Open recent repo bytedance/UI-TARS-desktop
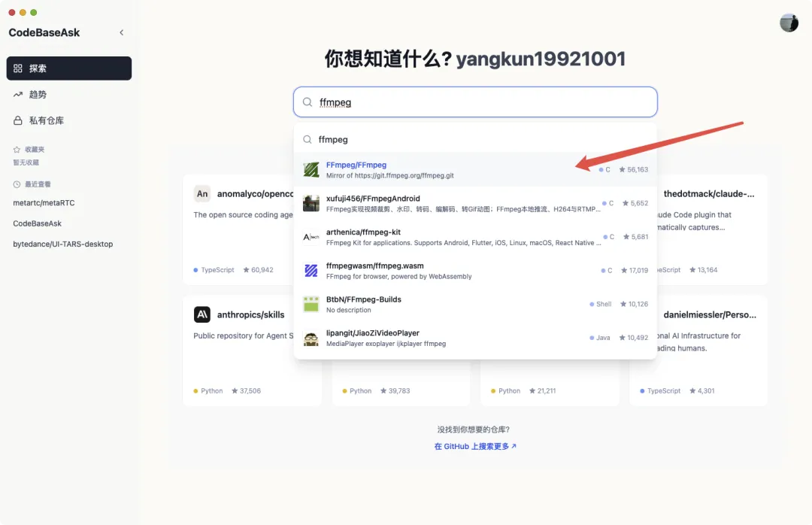Viewport: 812px width, 525px height. click(62, 244)
